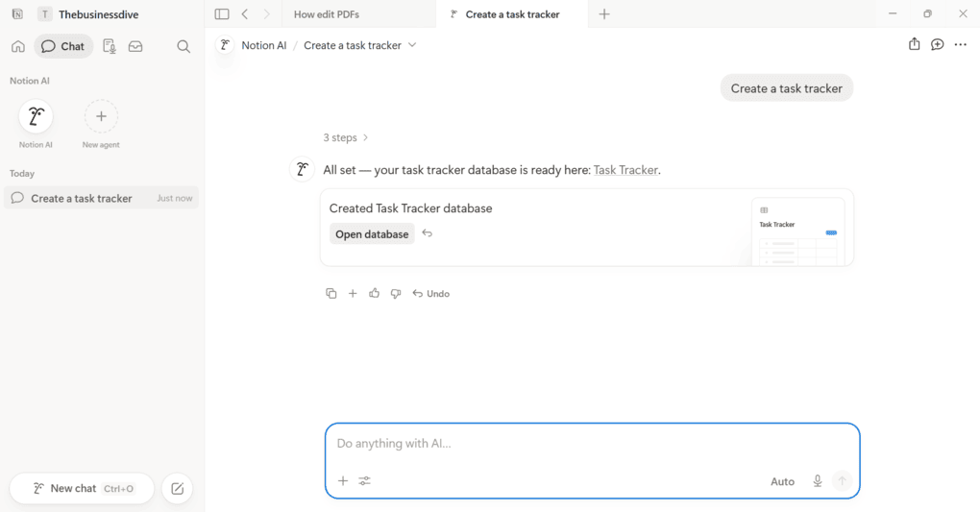The image size is (980, 512).
Task: Open the AI meeting notes icon
Action: tap(110, 46)
